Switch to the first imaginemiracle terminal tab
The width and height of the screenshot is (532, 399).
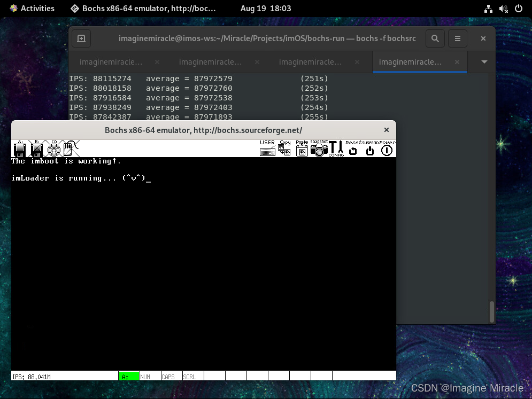(111, 62)
